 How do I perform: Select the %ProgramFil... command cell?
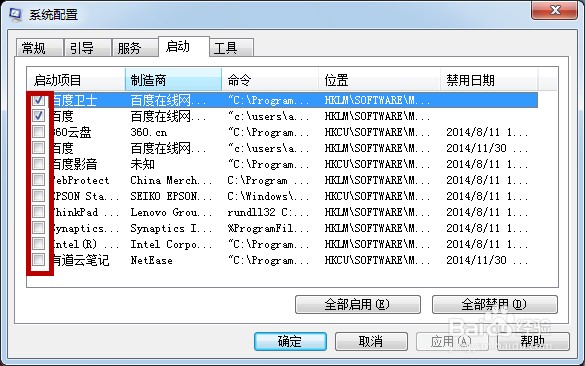[x=268, y=228]
